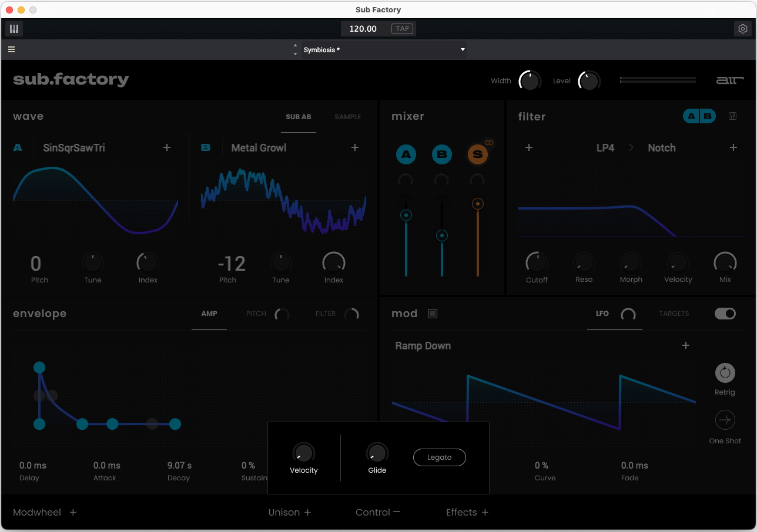Click the 120.00 tempo field
This screenshot has height=532, width=757.
(x=363, y=29)
